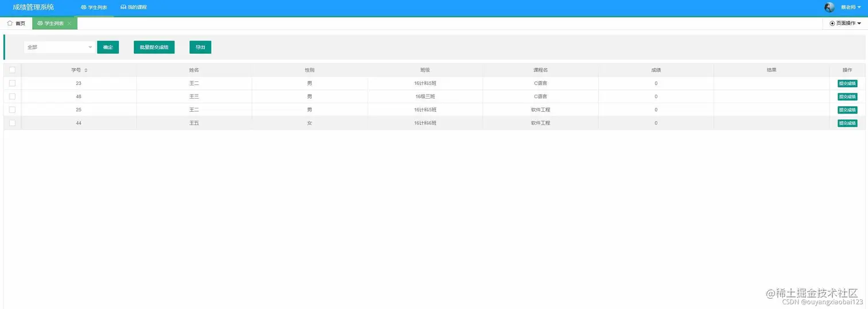Select the 学号 cell reading 44
This screenshot has width=868, height=309.
pos(79,123)
